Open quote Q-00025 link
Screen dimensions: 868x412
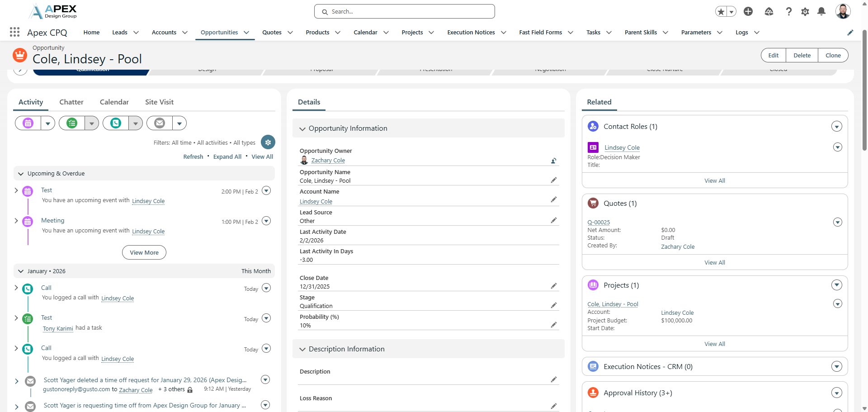point(599,223)
